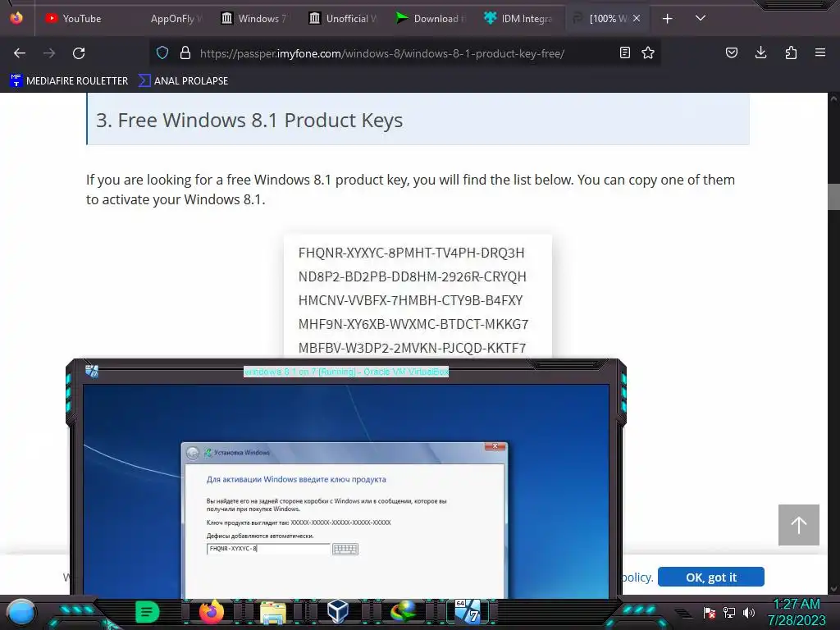840x630 pixels.
Task: Show site security padlock info
Action: (x=185, y=52)
